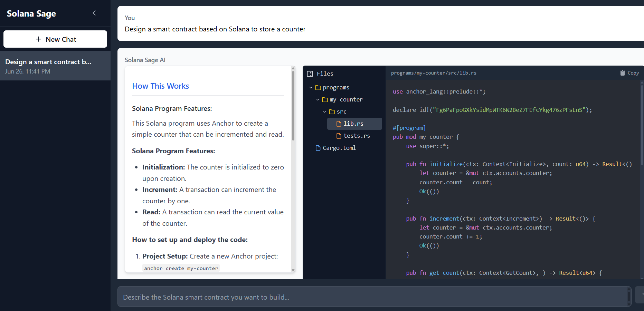Click the 'pub fn increment' function line

(x=501, y=218)
